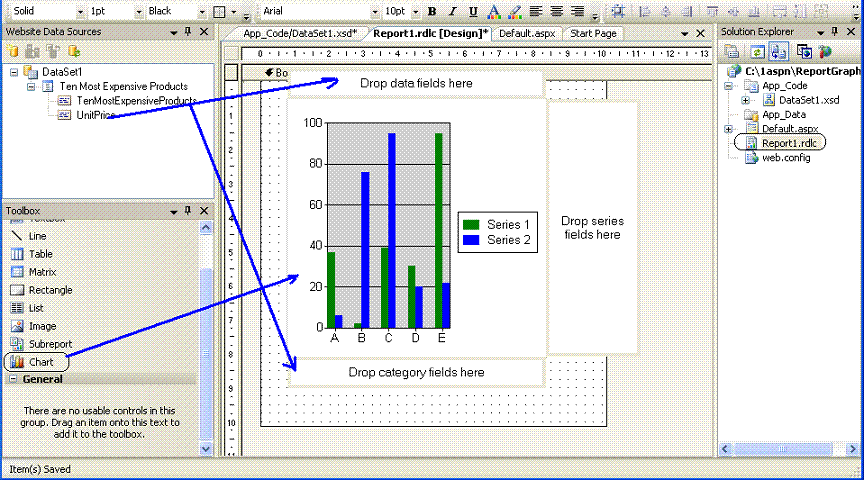Viewport: 864px width, 480px height.
Task: Select the Rectangle toolbox item
Action: (x=51, y=290)
